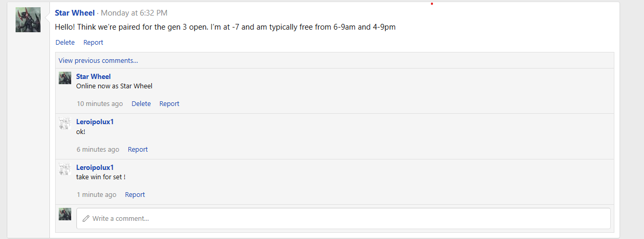This screenshot has width=644, height=239.
Task: Report the "ok!" comment
Action: point(138,150)
